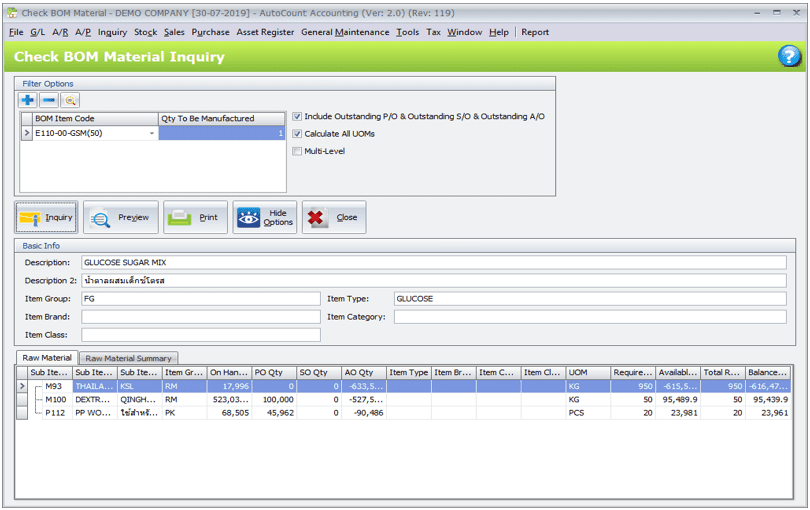Click Hide Options eye button

pyautogui.click(x=265, y=217)
